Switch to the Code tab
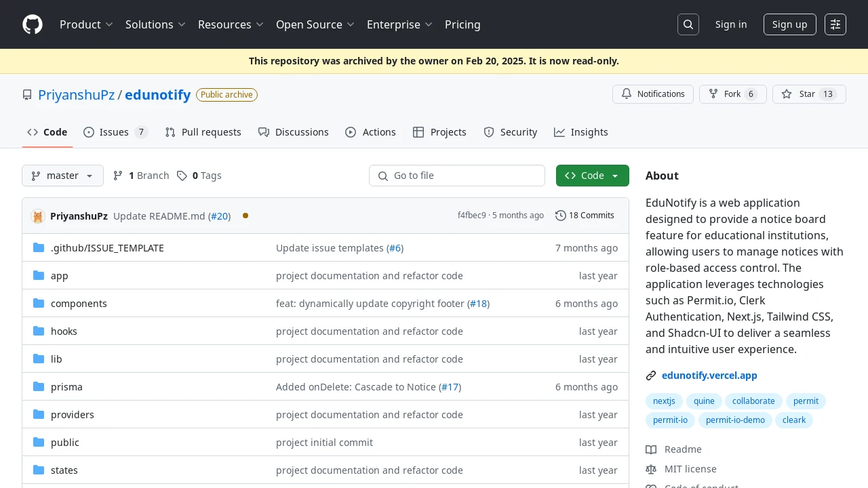The width and height of the screenshot is (868, 488). tap(47, 132)
